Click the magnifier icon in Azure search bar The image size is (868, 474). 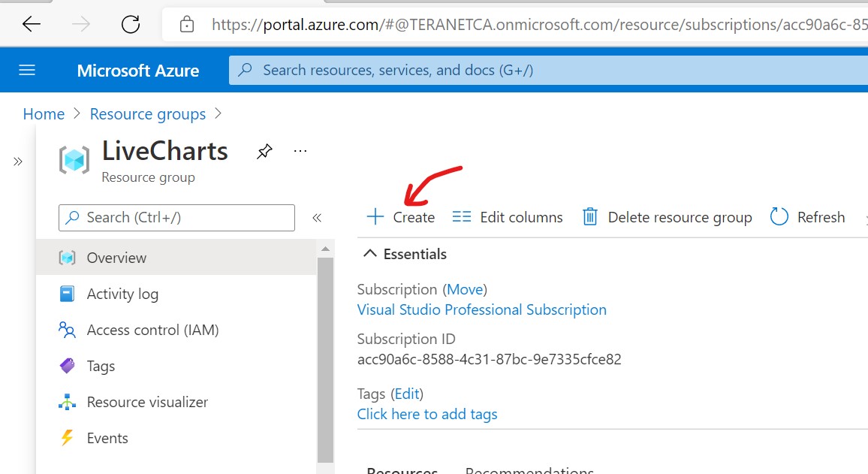click(x=245, y=70)
